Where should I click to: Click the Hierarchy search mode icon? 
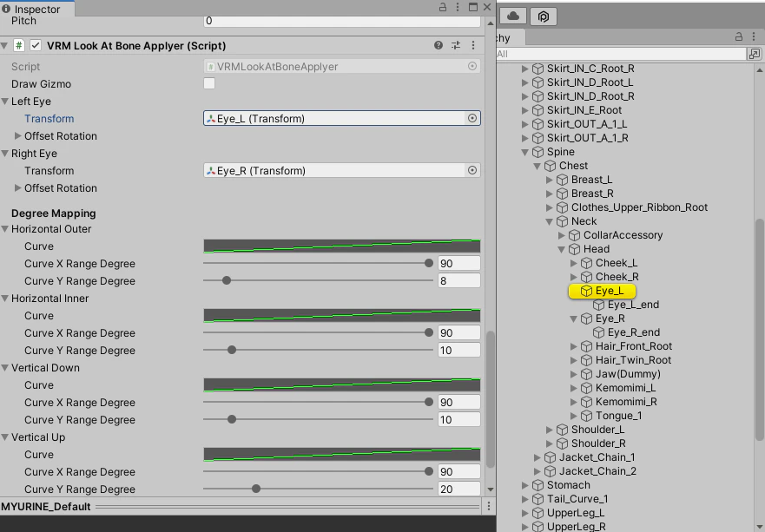(x=755, y=54)
